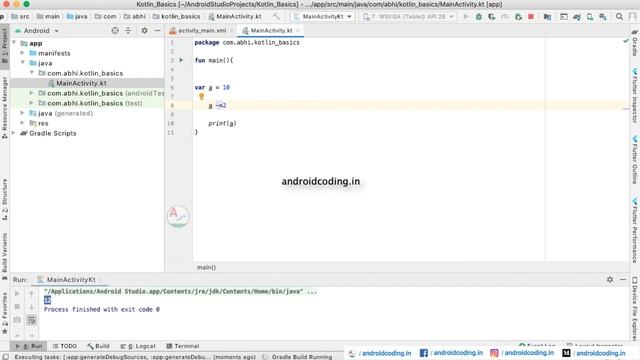Click the yellow lightbulb intention icon

point(201,96)
